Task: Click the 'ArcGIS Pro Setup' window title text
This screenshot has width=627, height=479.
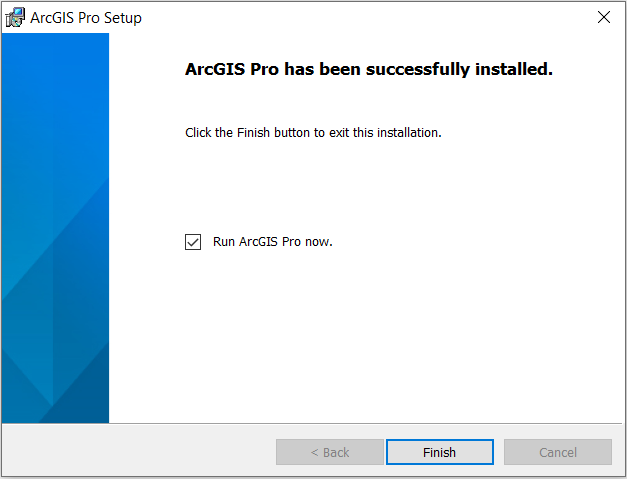Action: 86,18
